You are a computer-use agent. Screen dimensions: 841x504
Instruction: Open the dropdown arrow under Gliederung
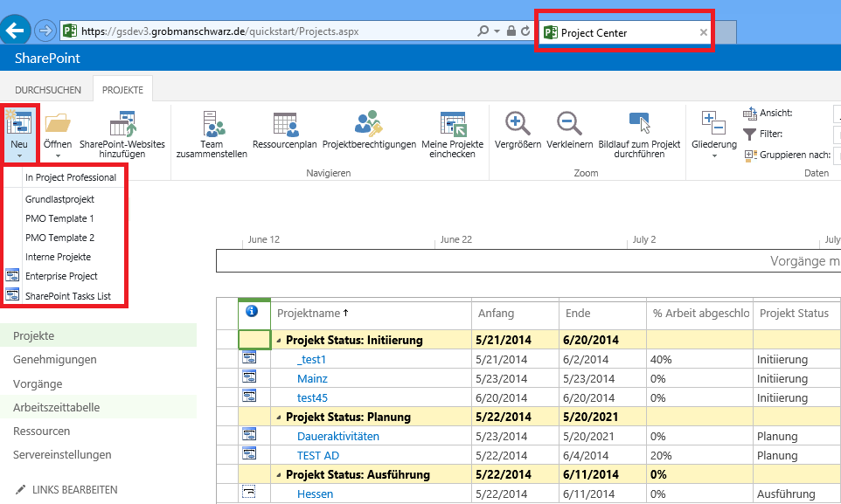714,156
